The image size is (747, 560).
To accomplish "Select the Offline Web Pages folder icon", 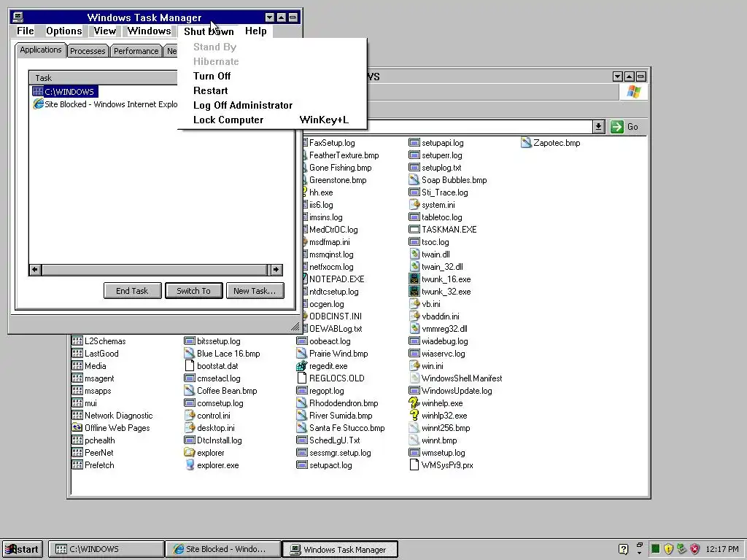I will [x=77, y=428].
